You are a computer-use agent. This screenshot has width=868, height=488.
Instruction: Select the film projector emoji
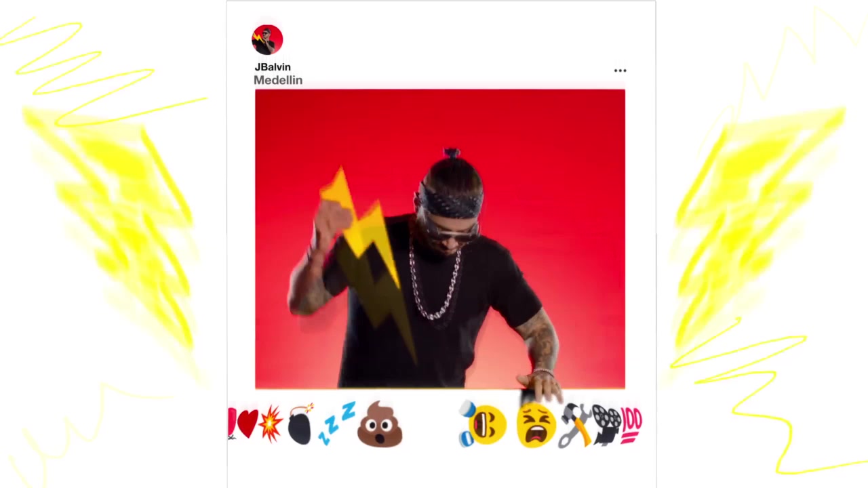pos(606,424)
